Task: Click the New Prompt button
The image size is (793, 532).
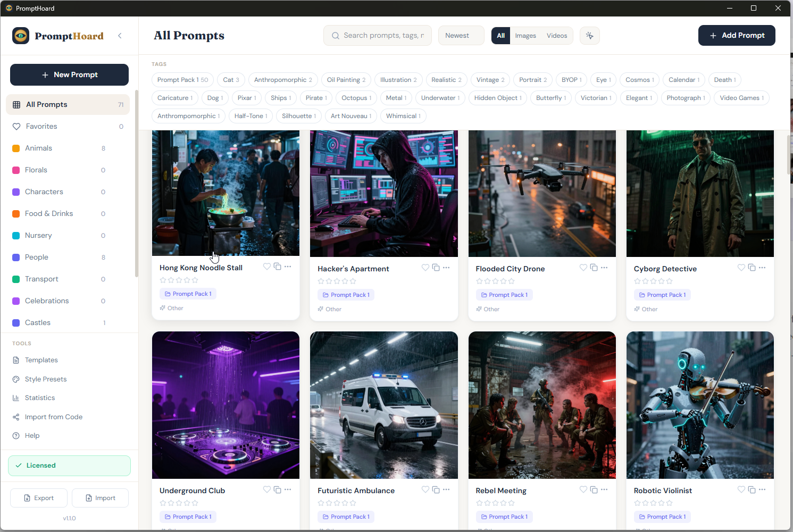Action: [69, 74]
